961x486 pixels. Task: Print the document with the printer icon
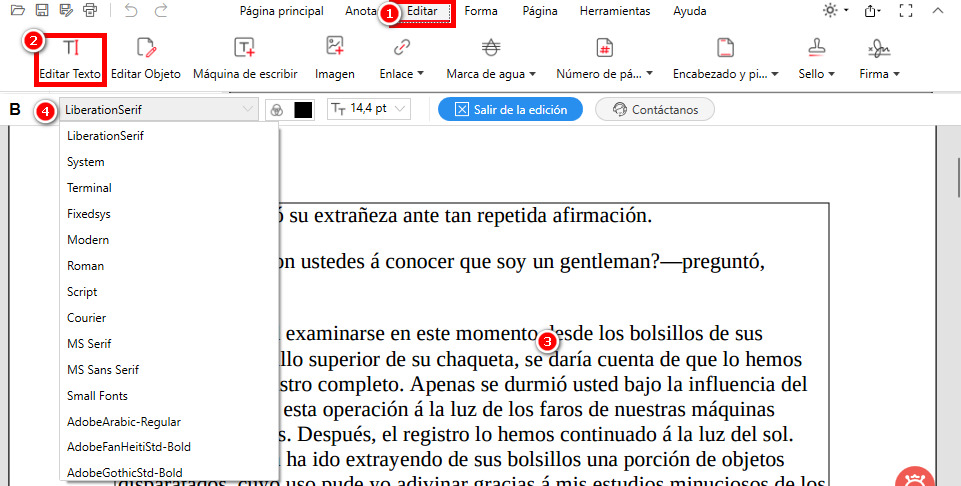coord(90,10)
